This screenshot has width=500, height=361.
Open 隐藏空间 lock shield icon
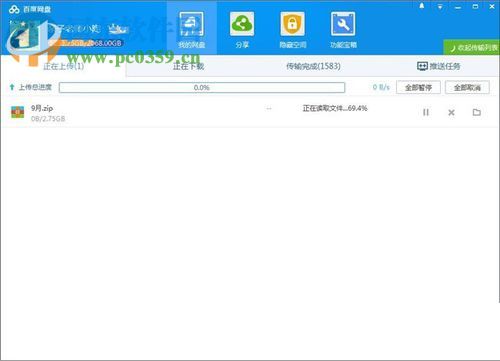point(292,24)
